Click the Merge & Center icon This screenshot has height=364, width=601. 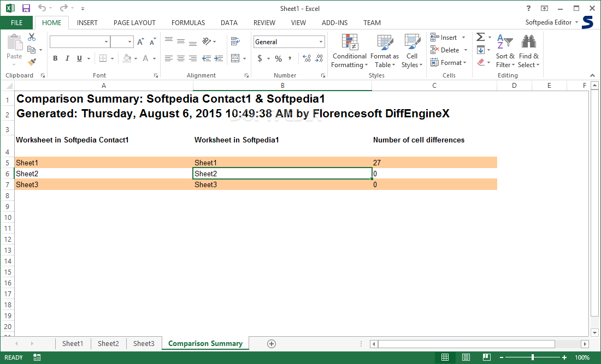(x=235, y=58)
